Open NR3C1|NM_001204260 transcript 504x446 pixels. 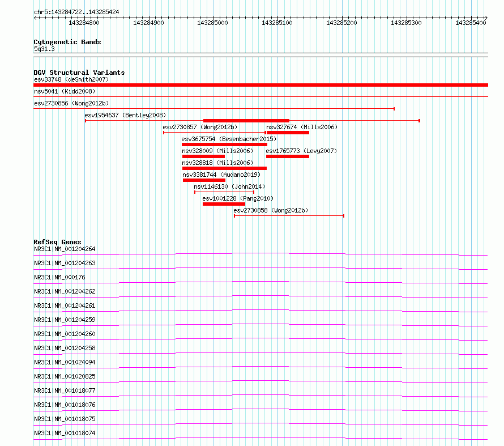tap(65, 334)
